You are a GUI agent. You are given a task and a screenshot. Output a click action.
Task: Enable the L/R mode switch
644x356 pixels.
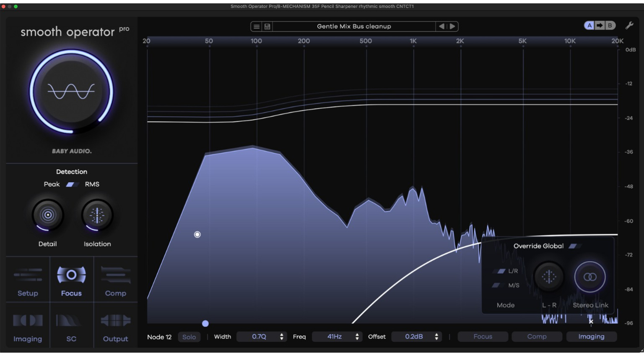pos(500,271)
